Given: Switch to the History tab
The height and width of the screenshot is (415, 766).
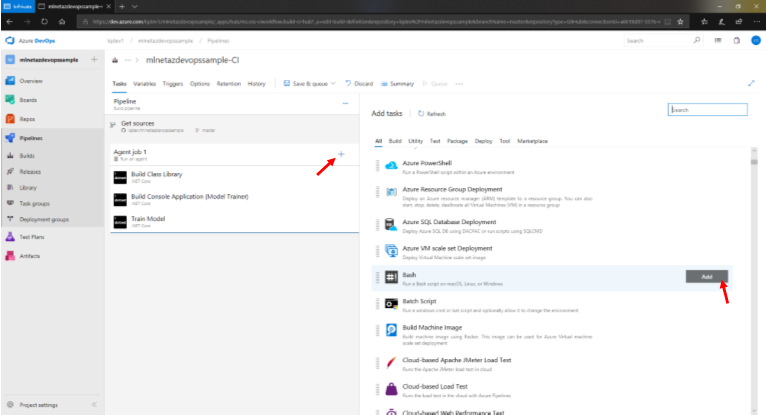Looking at the screenshot, I should pyautogui.click(x=256, y=84).
